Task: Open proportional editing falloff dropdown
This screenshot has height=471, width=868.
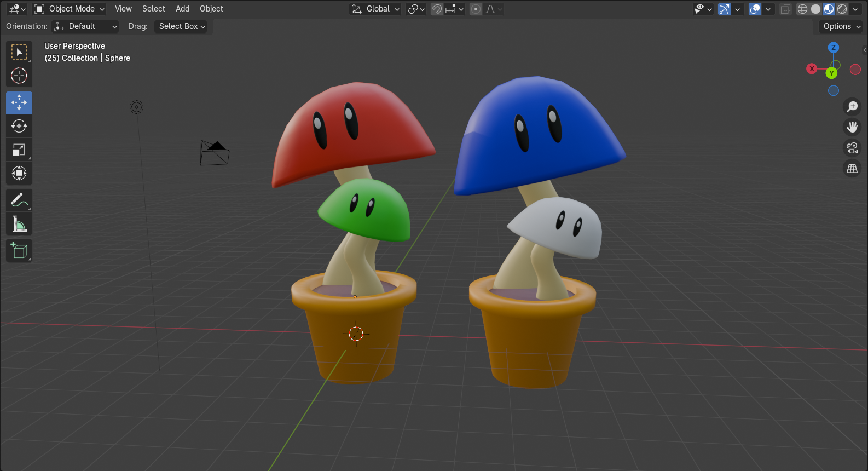Action: click(493, 9)
